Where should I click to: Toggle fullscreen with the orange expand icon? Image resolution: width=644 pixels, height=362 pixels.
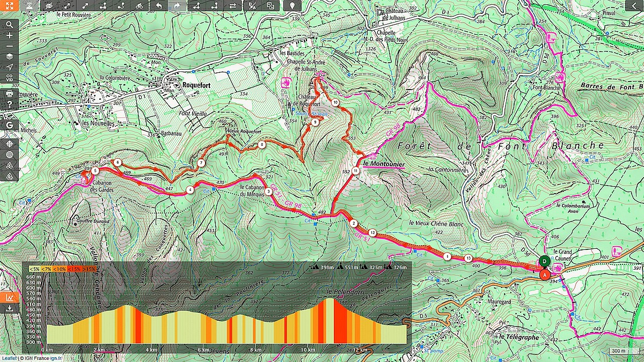(9, 5)
